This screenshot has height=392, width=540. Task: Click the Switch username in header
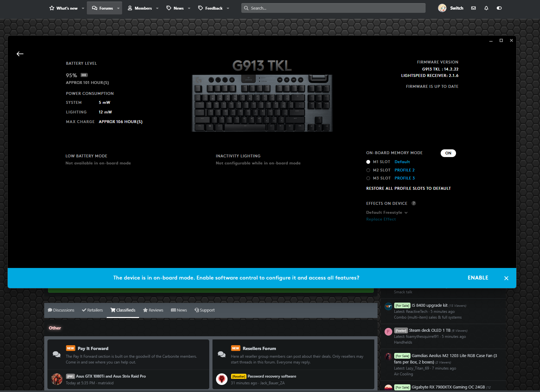coord(457,8)
